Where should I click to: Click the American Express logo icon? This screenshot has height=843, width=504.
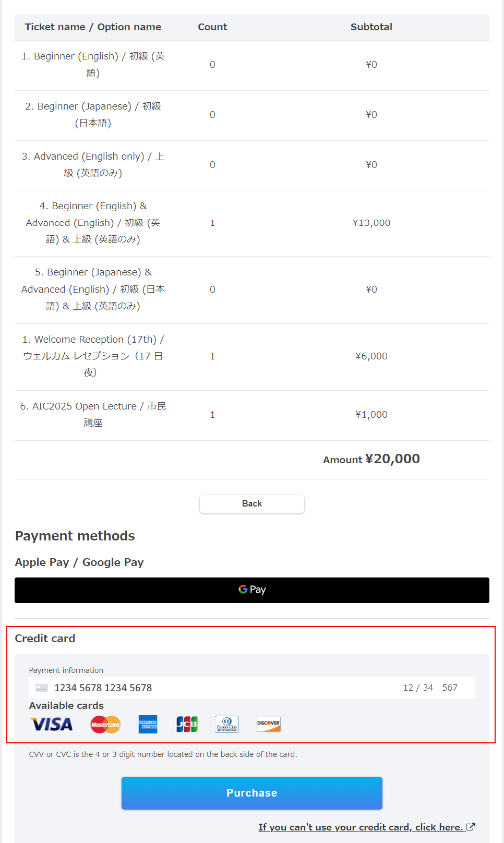click(x=148, y=725)
